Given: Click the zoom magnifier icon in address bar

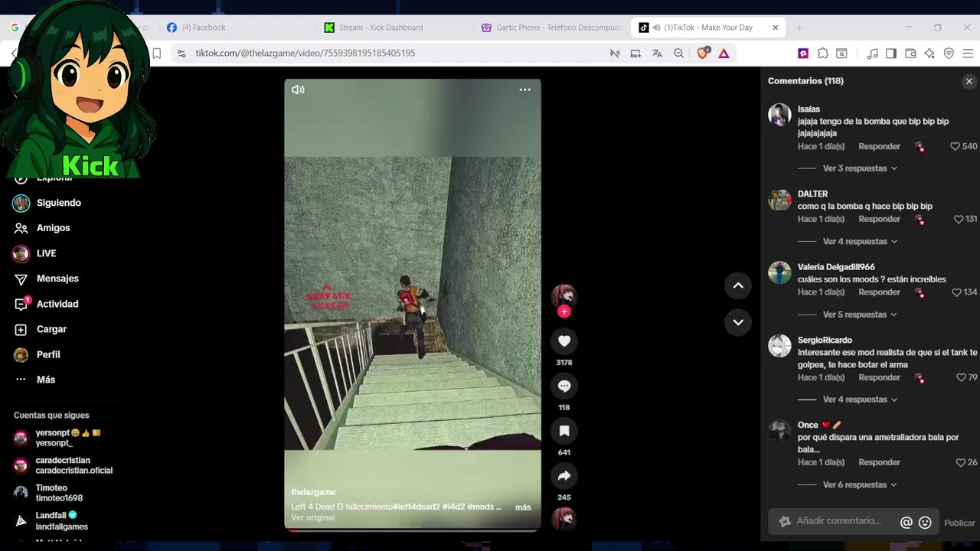Looking at the screenshot, I should click(678, 53).
